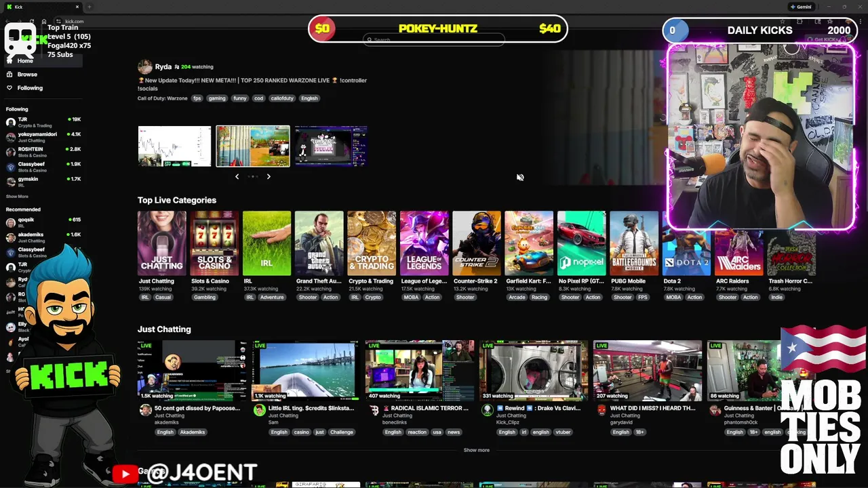Select vtuber tag on Kick_Clipz stream
The height and width of the screenshot is (488, 868).
tap(562, 432)
